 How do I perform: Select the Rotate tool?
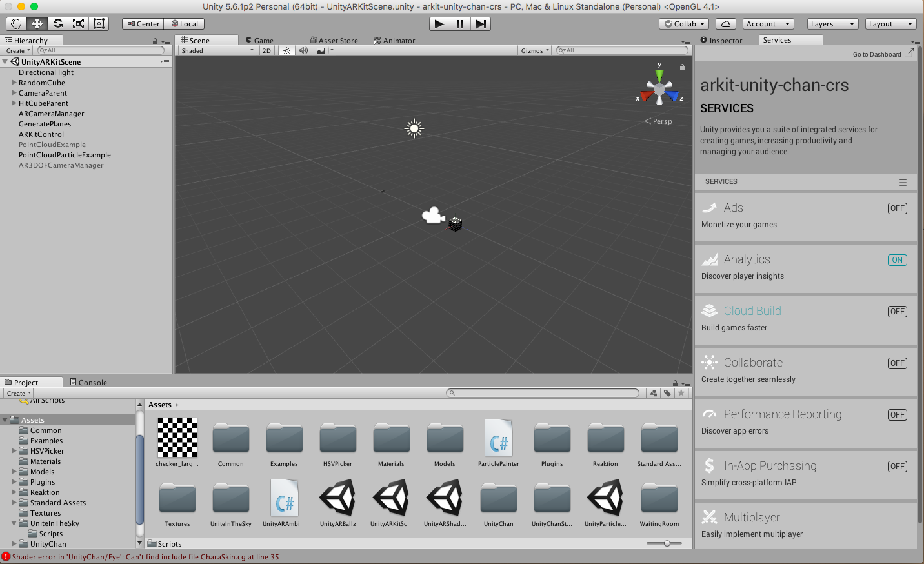pos(57,24)
